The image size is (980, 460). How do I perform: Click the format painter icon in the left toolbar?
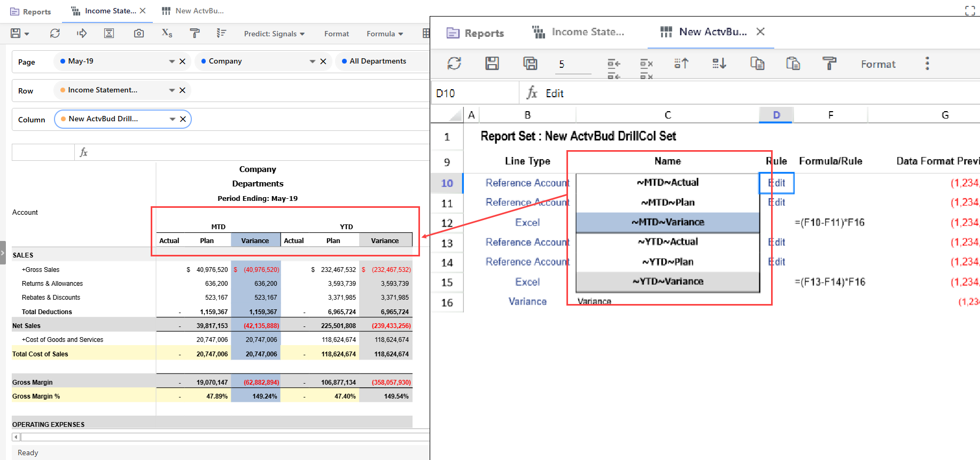[x=195, y=33]
